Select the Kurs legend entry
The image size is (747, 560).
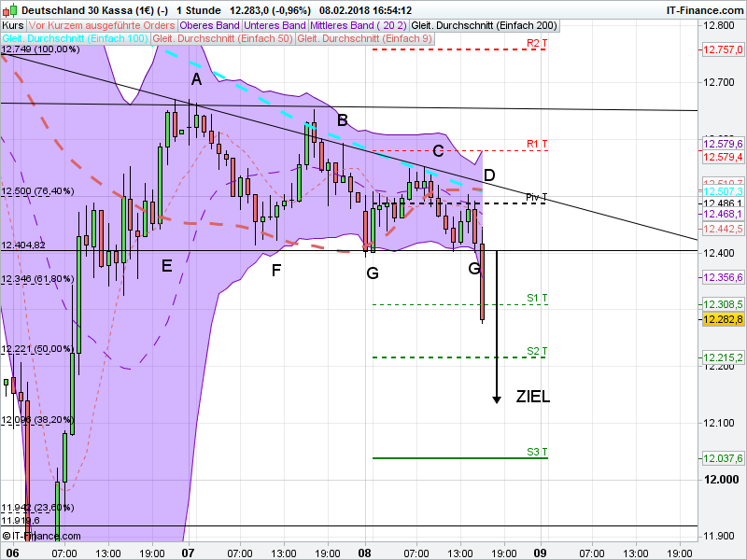coord(12,25)
